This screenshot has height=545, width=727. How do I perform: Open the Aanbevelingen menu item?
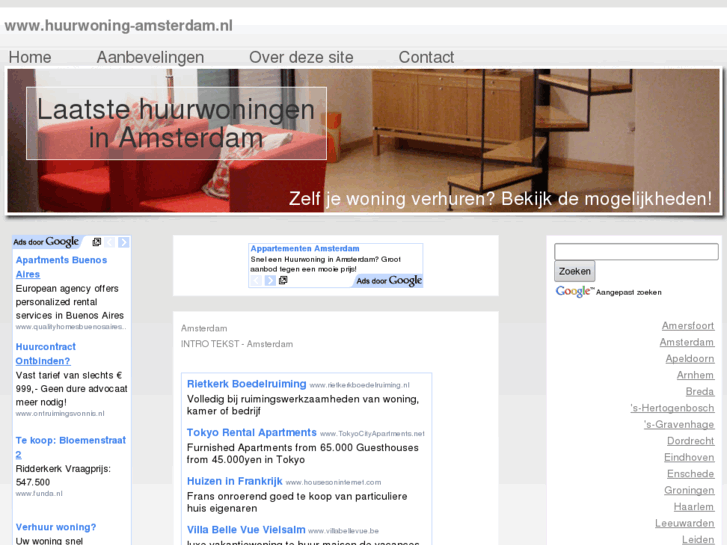coord(150,57)
